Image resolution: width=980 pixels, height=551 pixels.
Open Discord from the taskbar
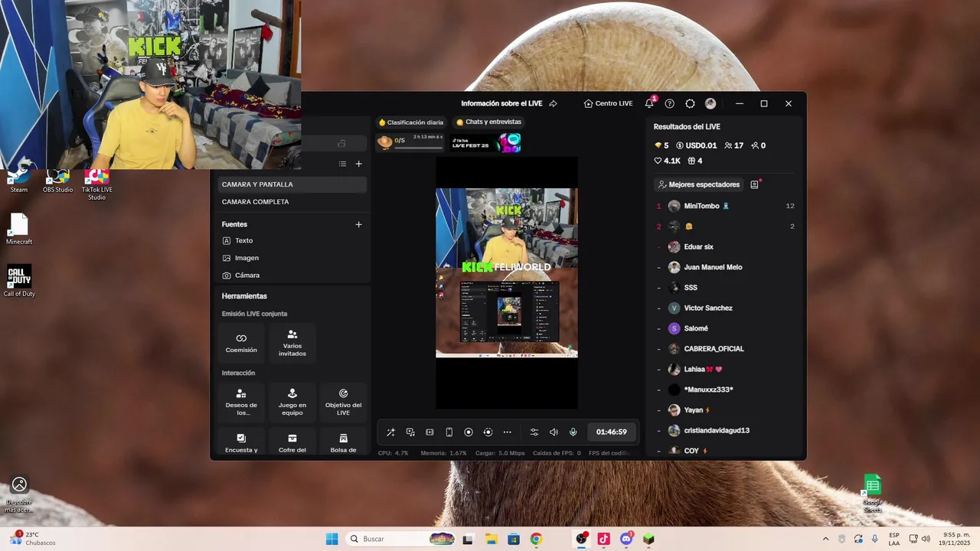(626, 539)
